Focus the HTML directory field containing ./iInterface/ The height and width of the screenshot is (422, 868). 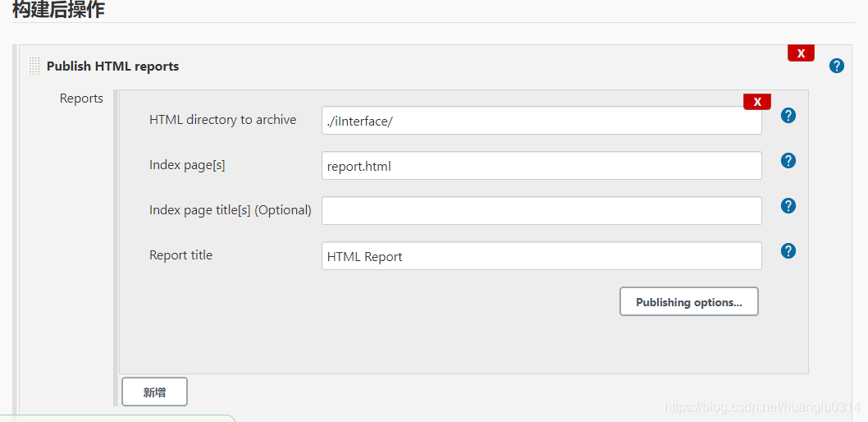541,120
